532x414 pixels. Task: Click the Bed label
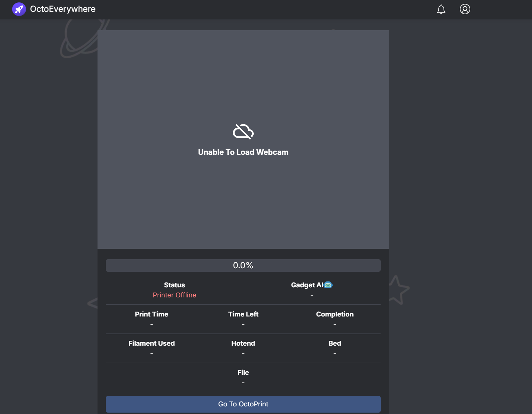coord(335,343)
